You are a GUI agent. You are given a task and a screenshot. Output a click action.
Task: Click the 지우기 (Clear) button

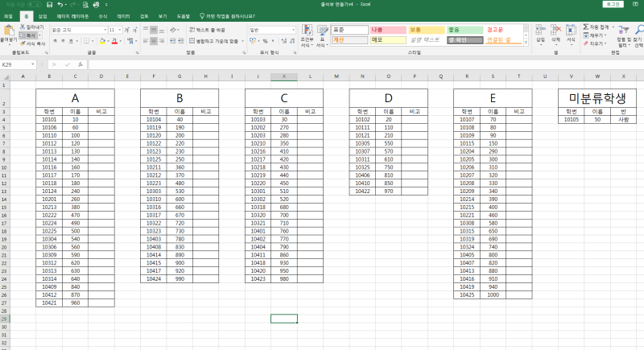[593, 43]
